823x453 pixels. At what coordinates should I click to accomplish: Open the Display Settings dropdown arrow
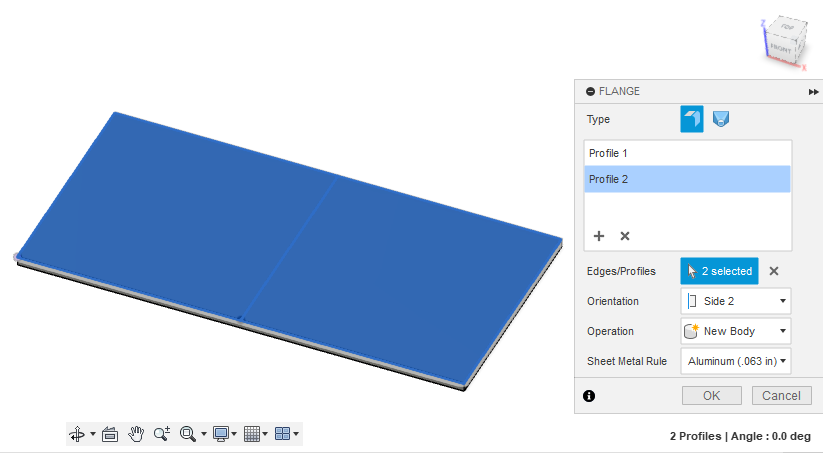pyautogui.click(x=234, y=434)
